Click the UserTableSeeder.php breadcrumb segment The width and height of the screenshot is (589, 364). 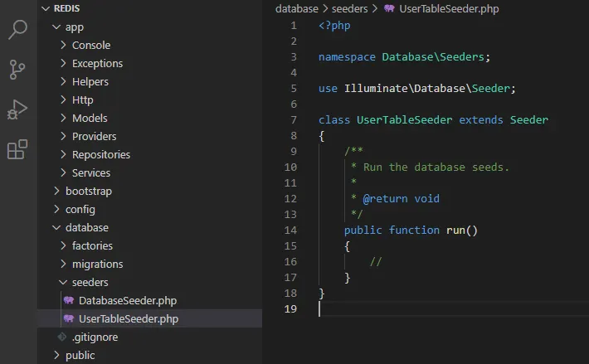pos(449,8)
